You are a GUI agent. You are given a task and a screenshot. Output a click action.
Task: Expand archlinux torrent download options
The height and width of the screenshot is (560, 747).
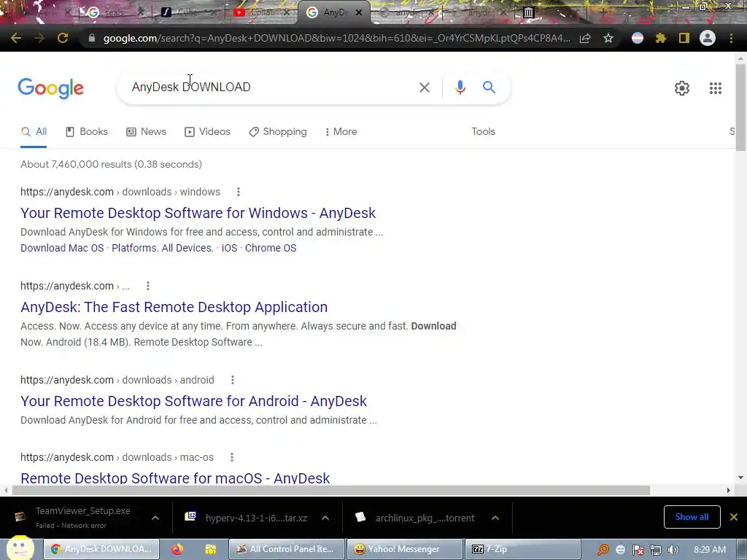[x=495, y=518]
